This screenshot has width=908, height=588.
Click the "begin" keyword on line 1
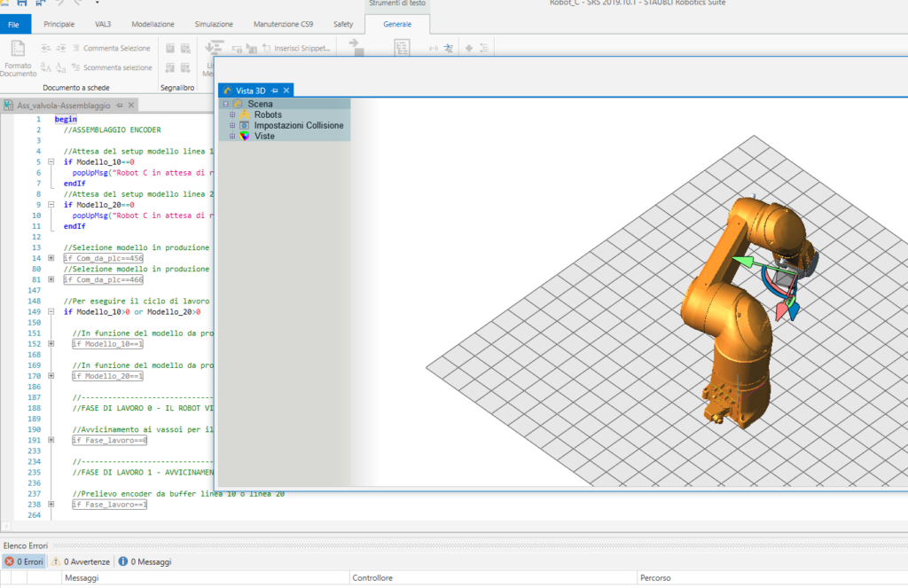tap(66, 120)
